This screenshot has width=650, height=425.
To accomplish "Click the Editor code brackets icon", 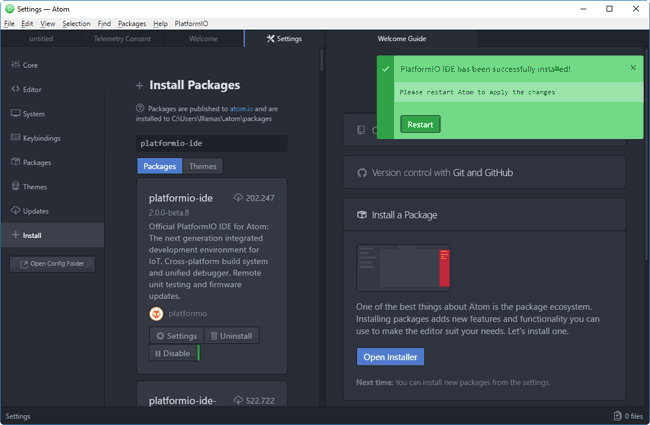I will point(15,89).
